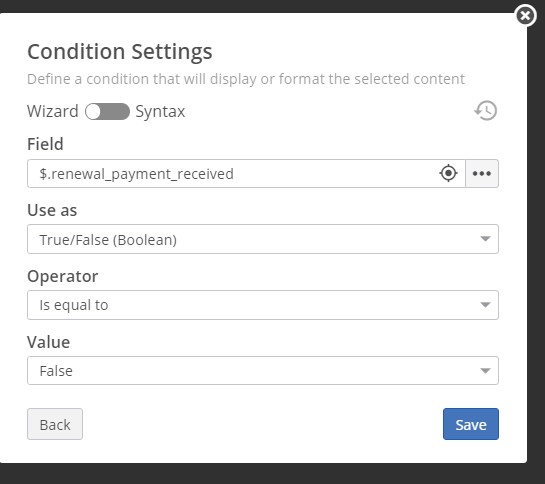Open the condition history clock icon
Image resolution: width=545 pixels, height=484 pixels.
click(486, 111)
